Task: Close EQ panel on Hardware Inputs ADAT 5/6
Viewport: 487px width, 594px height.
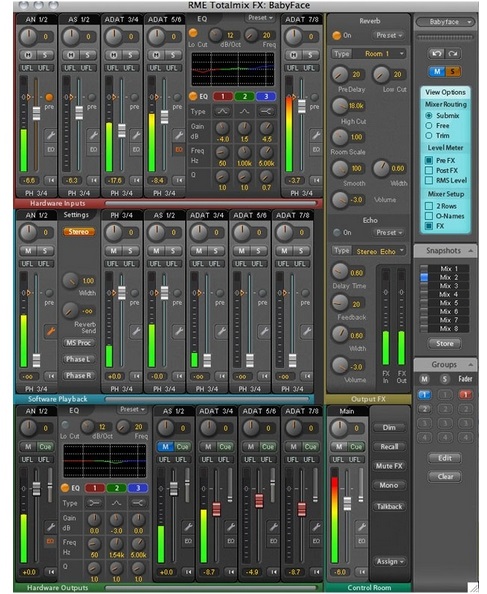Action: tap(179, 150)
